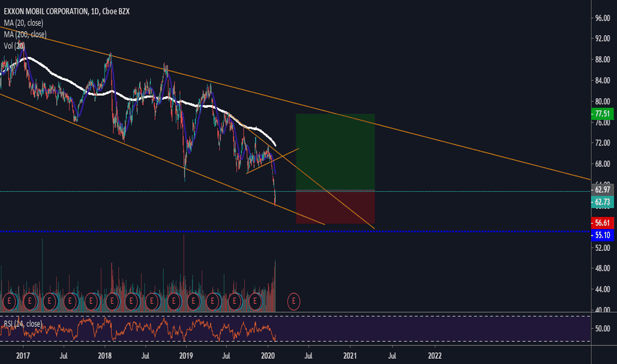This screenshot has height=364, width=617.
Task: Click the upcoming earnings E marker after the last candle
Action: 293,302
